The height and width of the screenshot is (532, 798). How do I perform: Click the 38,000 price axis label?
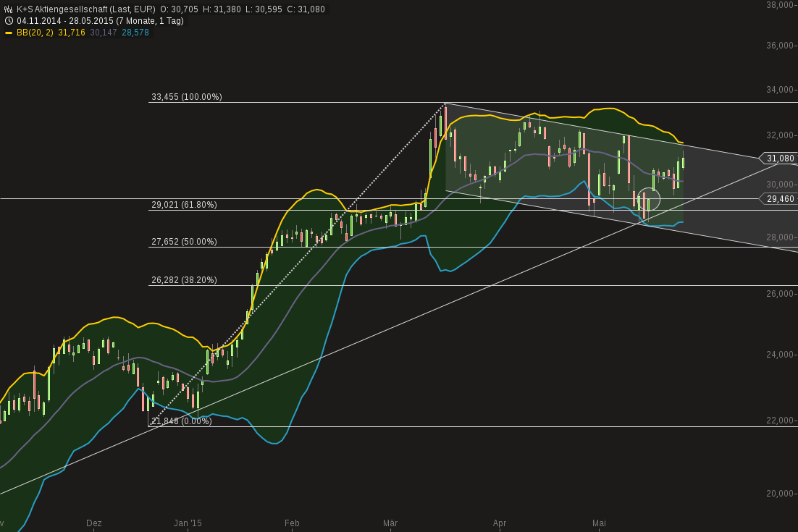(x=780, y=4)
